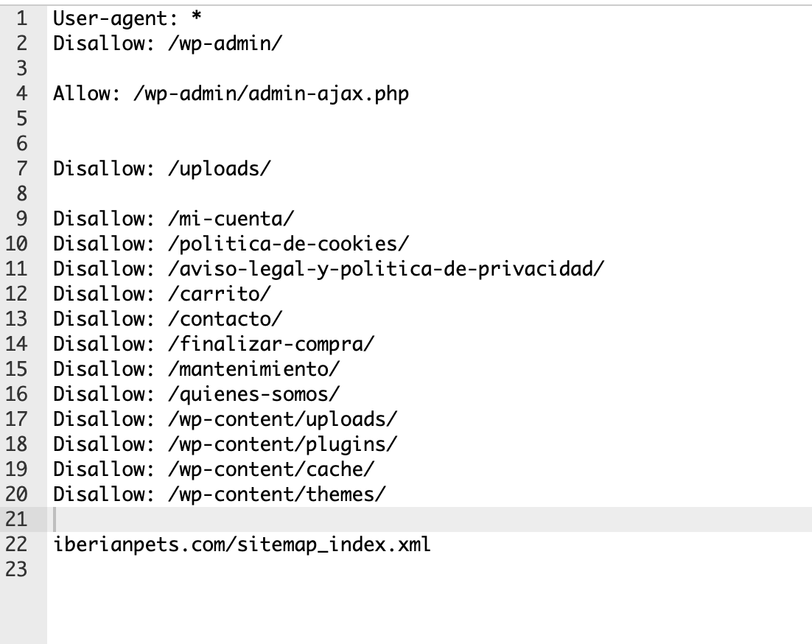Click the /politica-de-cookies/ path text

[288, 244]
